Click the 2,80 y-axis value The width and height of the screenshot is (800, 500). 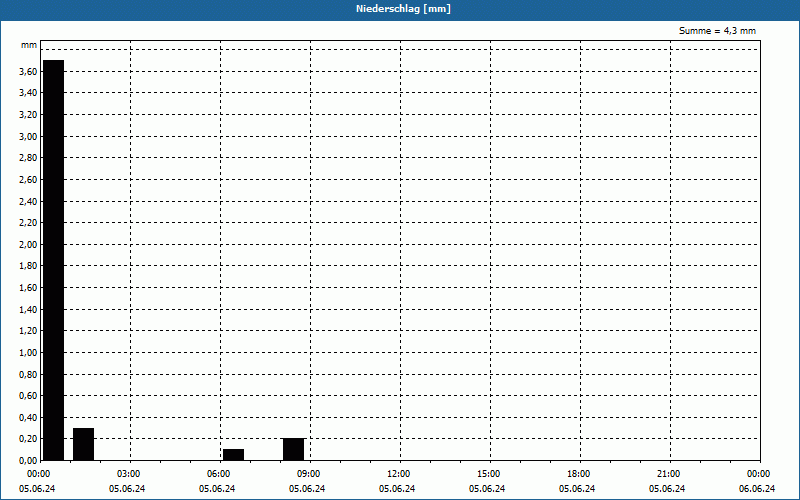point(28,158)
